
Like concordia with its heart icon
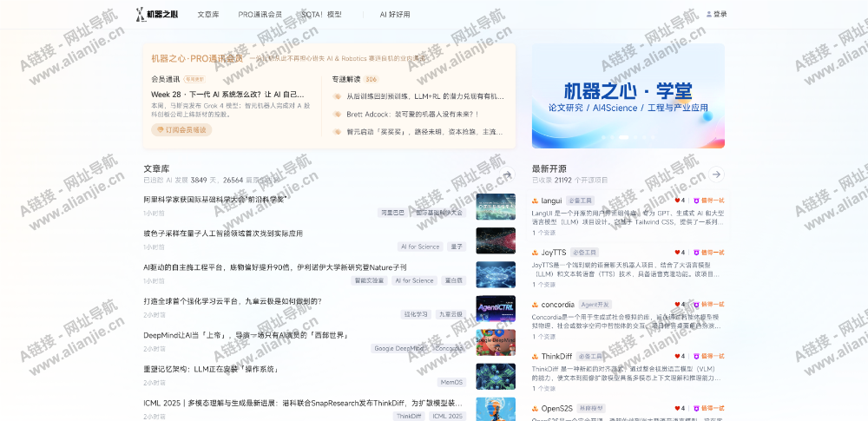pyautogui.click(x=677, y=305)
